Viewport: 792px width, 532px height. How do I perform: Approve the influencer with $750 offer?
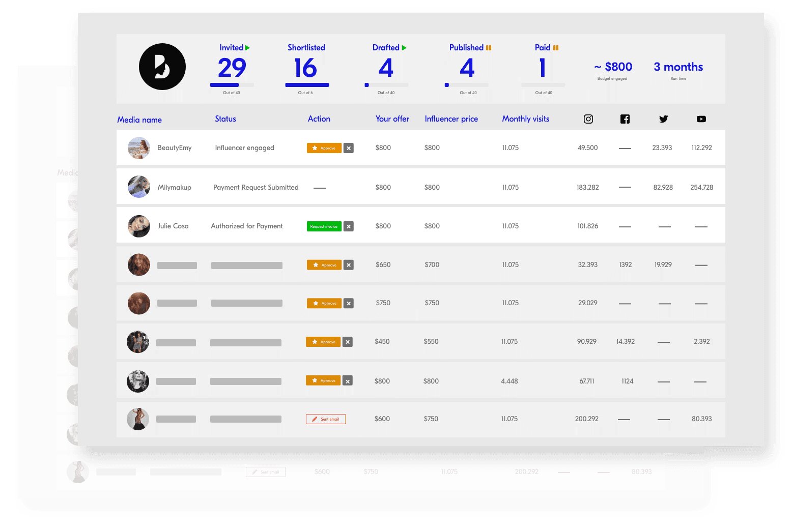pos(324,303)
